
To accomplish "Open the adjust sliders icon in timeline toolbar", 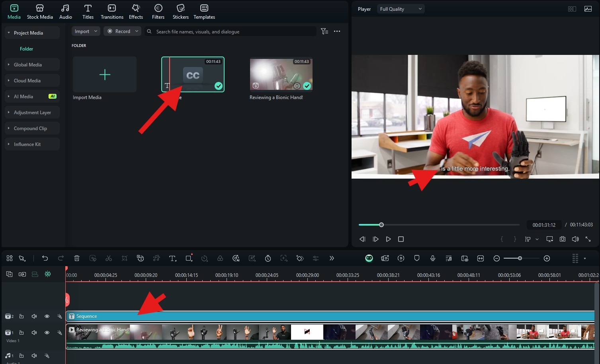I will point(316,258).
